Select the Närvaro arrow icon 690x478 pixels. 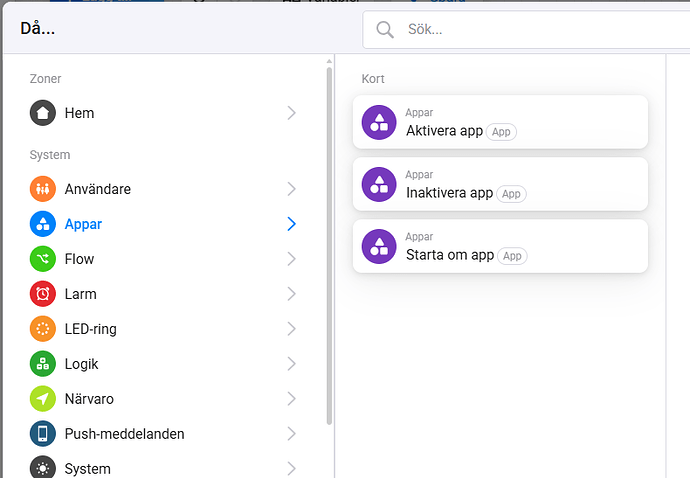(x=42, y=399)
